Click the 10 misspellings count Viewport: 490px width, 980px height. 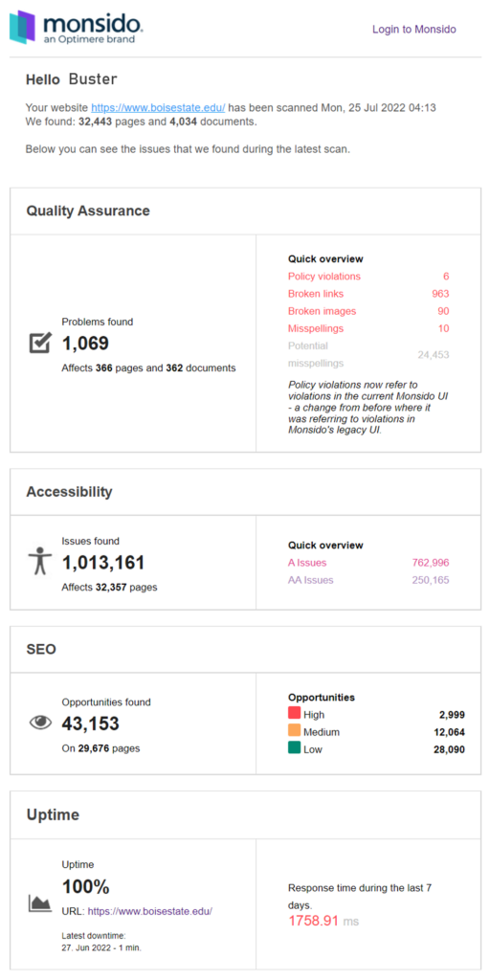click(x=444, y=329)
